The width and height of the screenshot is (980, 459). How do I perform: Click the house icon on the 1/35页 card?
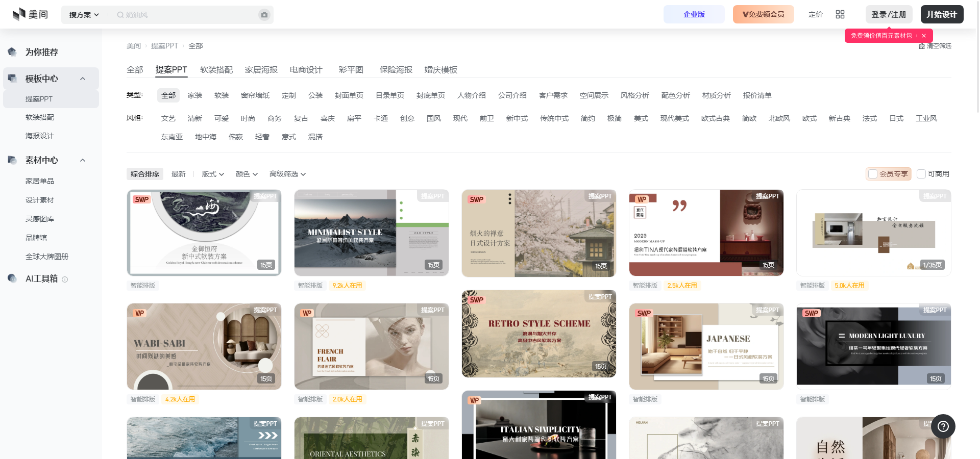click(911, 266)
